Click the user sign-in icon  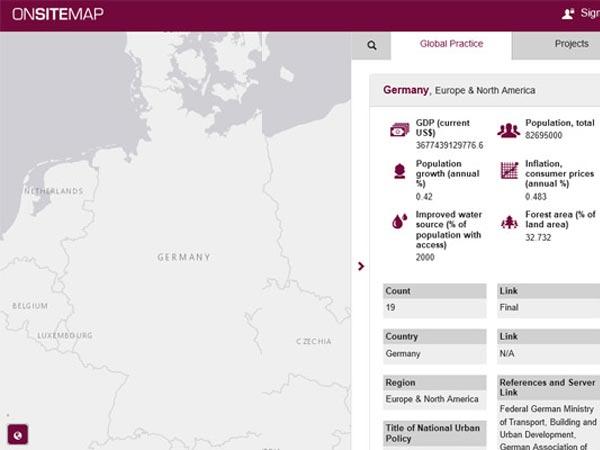[568, 14]
